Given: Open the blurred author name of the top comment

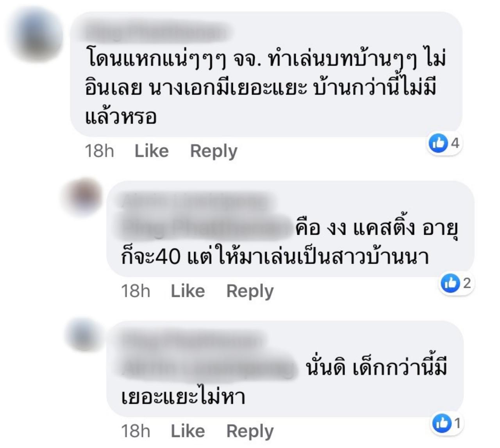Looking at the screenshot, I should [155, 33].
